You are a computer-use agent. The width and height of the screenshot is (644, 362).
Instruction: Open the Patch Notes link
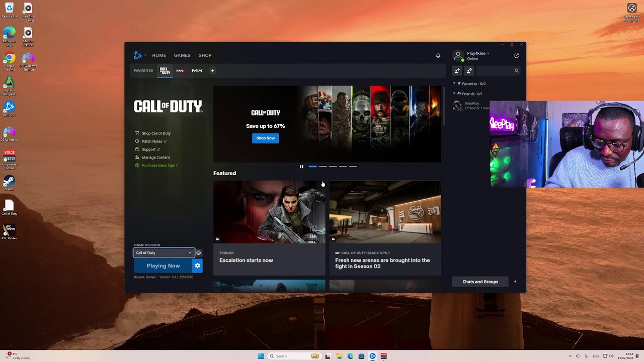(x=152, y=141)
